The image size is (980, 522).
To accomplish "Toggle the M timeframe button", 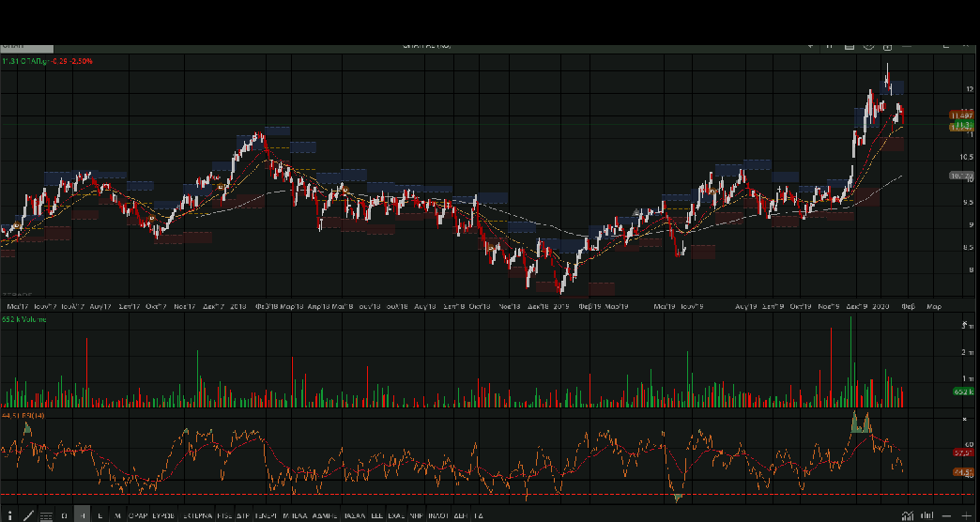I will pos(117,515).
